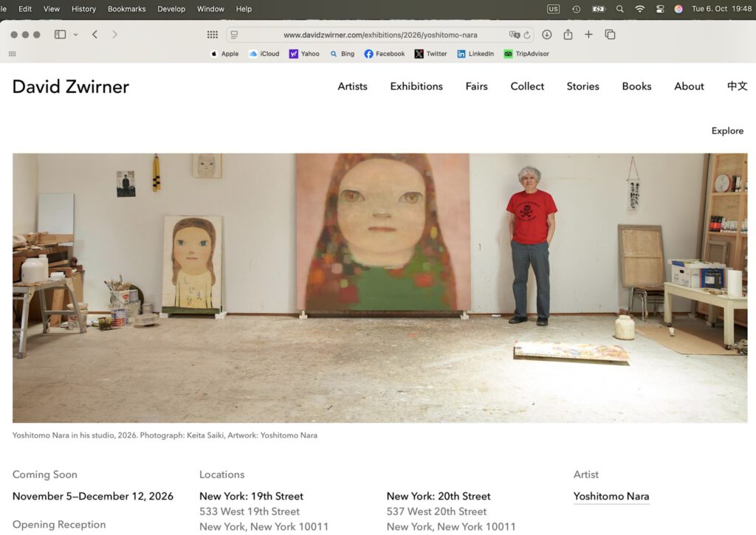
Task: Add a new tab with plus icon
Action: coord(588,34)
